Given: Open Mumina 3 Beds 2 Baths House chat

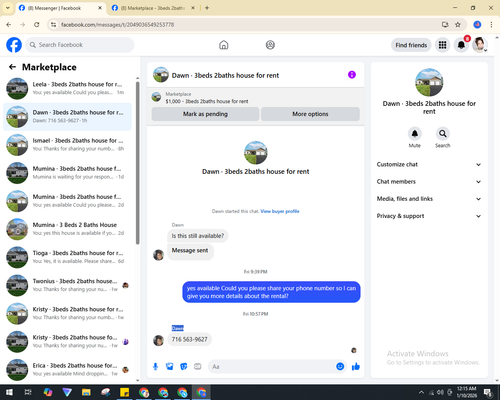Looking at the screenshot, I should (67, 229).
